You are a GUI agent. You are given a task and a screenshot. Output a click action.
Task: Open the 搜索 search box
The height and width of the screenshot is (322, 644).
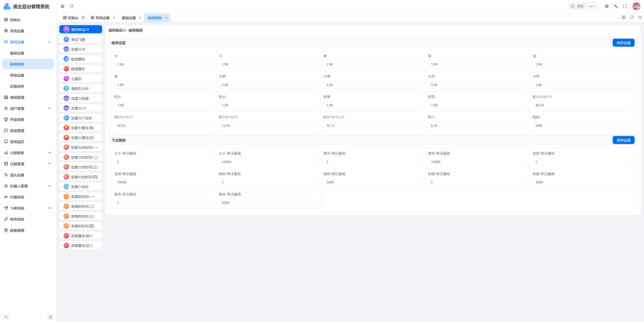click(583, 6)
